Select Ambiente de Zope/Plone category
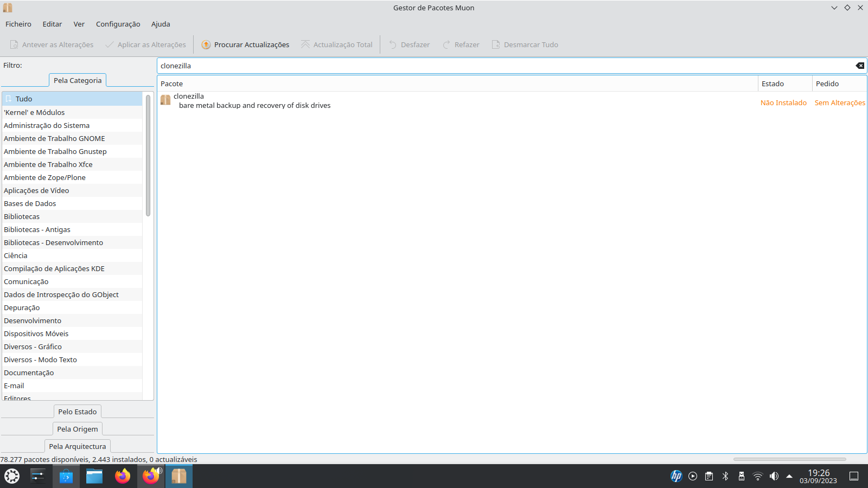 tap(72, 177)
